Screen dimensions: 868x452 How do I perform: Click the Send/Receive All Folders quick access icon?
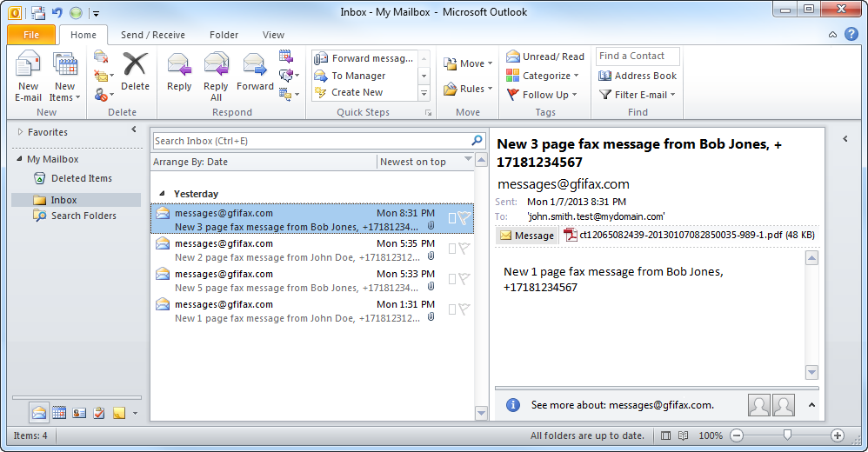(38, 12)
